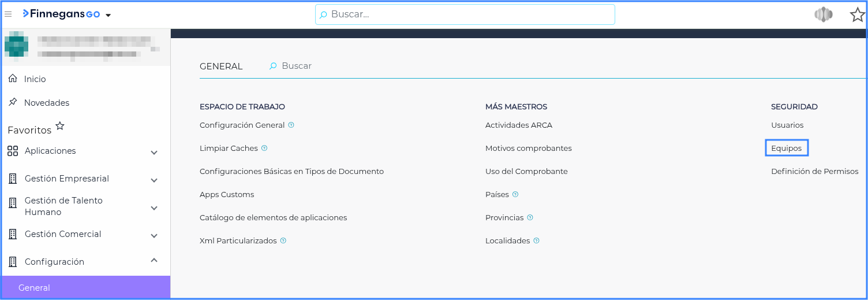Open Definición de Permisos

(x=814, y=171)
